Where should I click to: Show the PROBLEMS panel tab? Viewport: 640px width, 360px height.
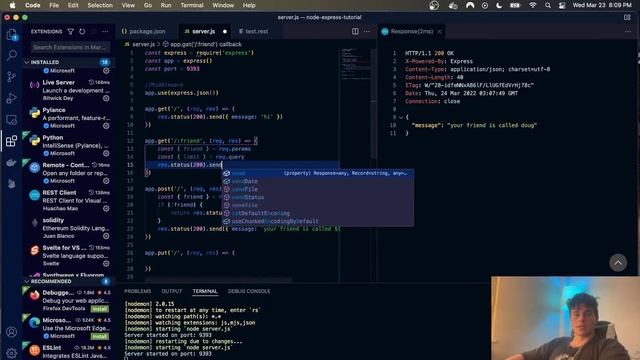click(x=138, y=291)
